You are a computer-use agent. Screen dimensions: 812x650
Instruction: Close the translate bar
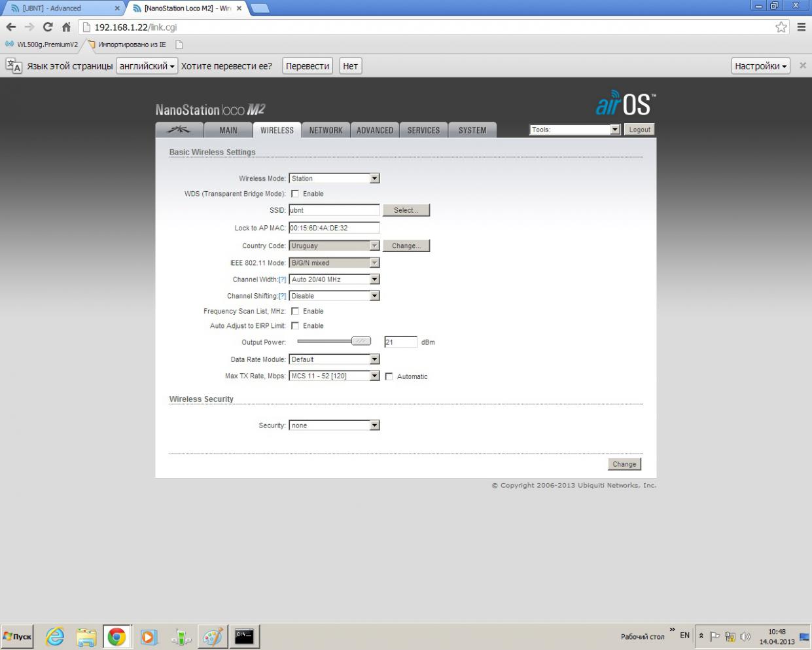803,65
